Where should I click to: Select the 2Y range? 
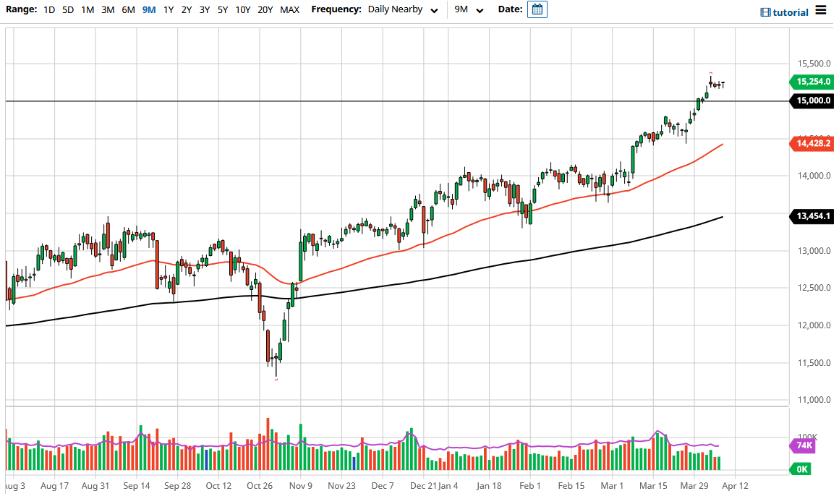[185, 10]
